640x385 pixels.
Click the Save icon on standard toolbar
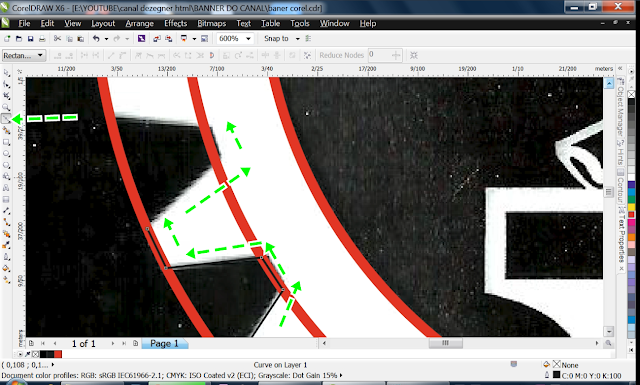point(30,39)
